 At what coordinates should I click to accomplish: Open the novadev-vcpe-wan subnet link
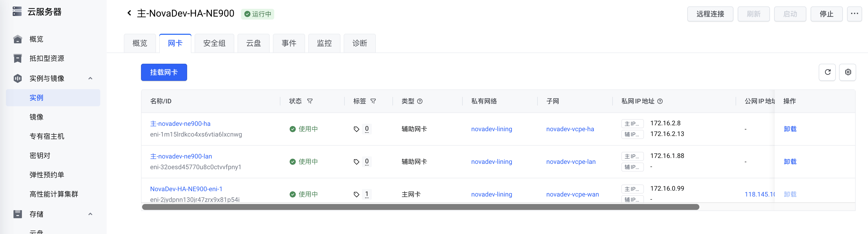(573, 194)
